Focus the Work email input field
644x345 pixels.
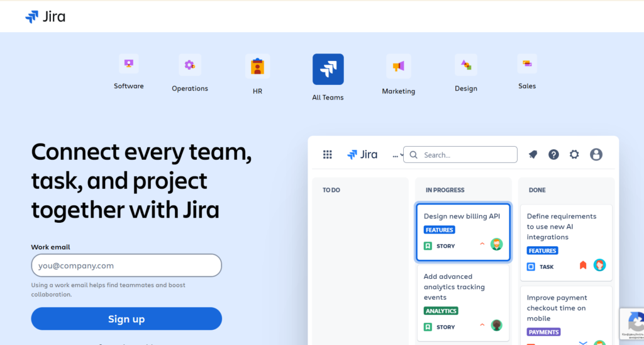tap(126, 265)
